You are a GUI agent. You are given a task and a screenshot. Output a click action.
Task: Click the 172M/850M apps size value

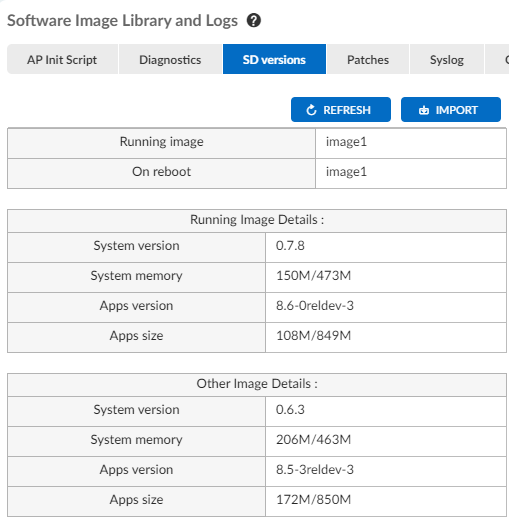[313, 500]
